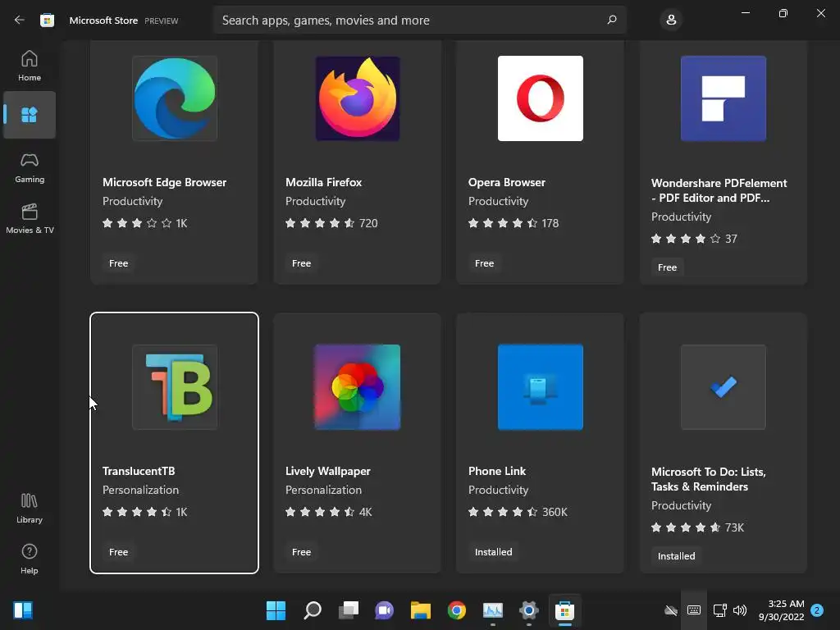Click the star rating of Mozilla Firefox
The width and height of the screenshot is (840, 630).
click(320, 223)
